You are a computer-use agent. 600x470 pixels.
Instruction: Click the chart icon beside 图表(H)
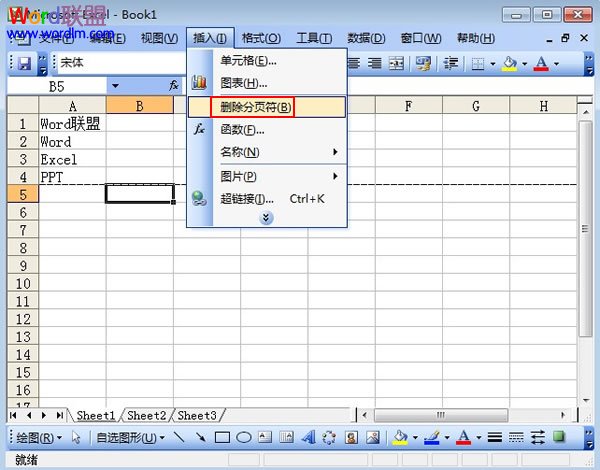click(x=199, y=82)
